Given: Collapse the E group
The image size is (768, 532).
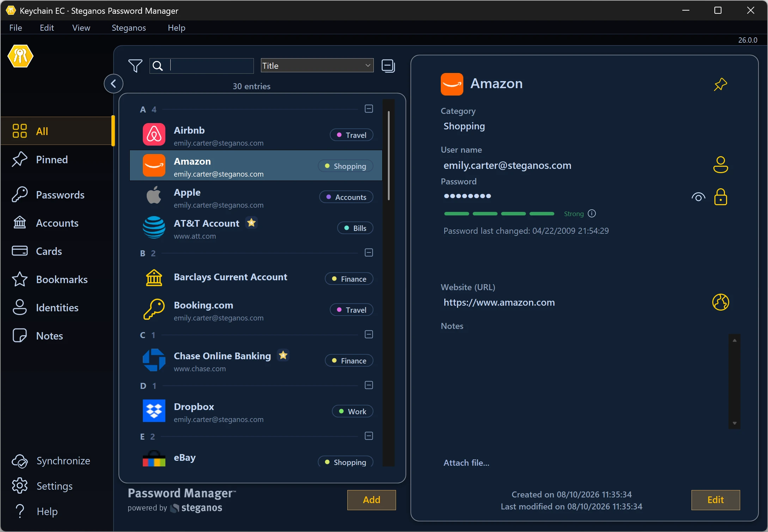Looking at the screenshot, I should pos(369,436).
